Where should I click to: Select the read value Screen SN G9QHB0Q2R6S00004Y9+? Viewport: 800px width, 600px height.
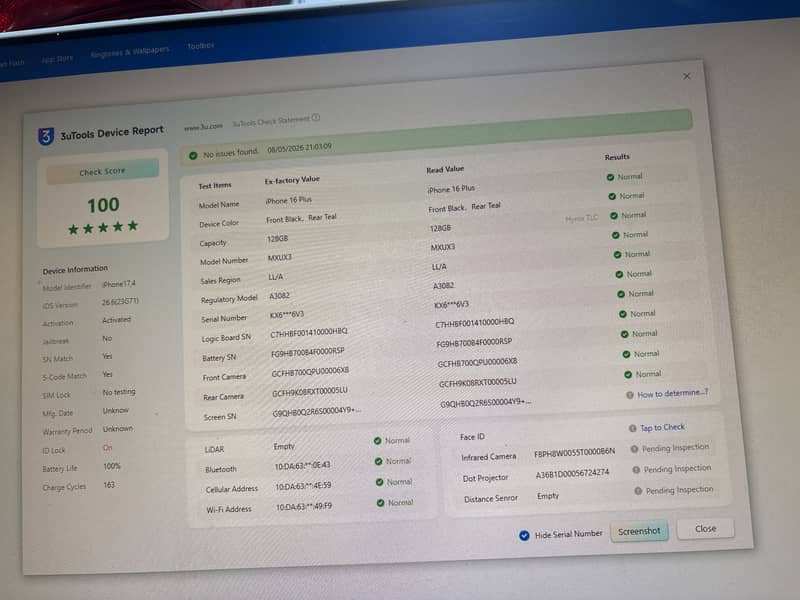pyautogui.click(x=485, y=403)
